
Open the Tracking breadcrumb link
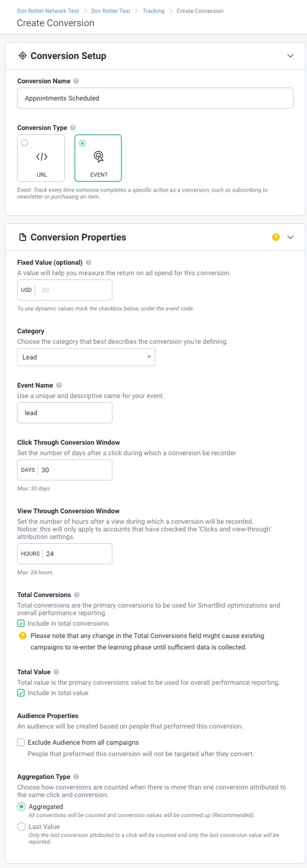click(153, 11)
